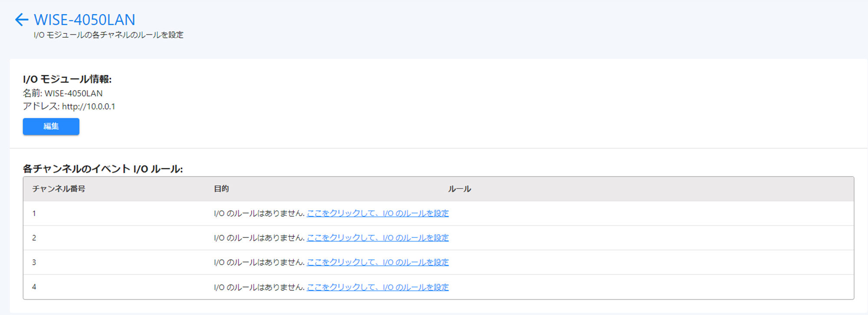Open channel 1's I/O rule setup link
The image size is (868, 315).
click(378, 213)
